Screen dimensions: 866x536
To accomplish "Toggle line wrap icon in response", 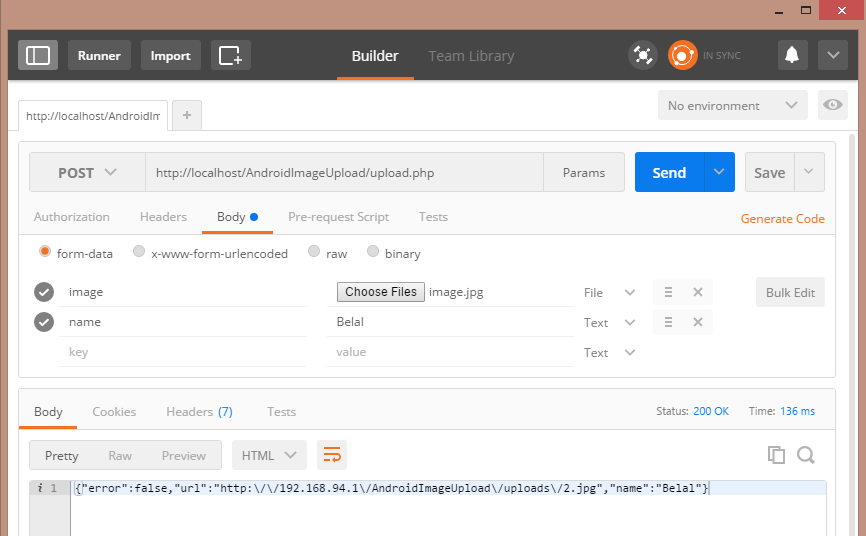I will [332, 455].
